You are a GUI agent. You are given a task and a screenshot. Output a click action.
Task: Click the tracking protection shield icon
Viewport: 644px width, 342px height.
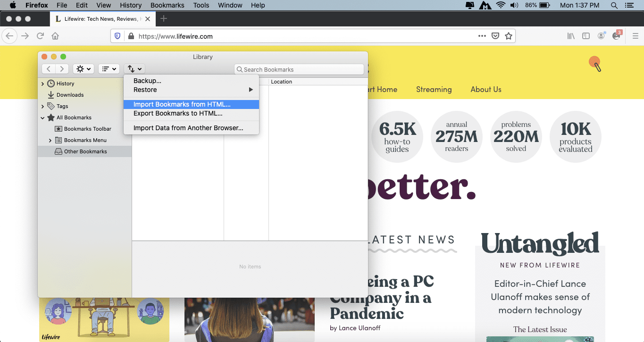pyautogui.click(x=118, y=36)
